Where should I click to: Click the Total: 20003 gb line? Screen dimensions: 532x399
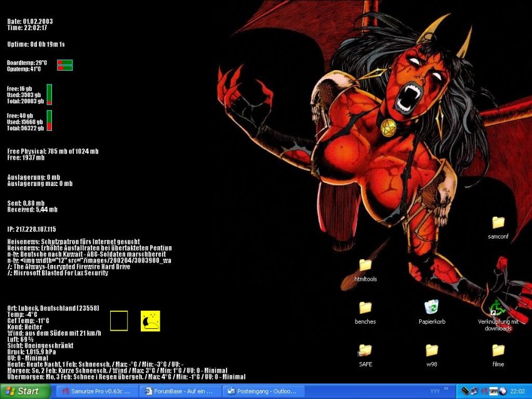click(26, 101)
